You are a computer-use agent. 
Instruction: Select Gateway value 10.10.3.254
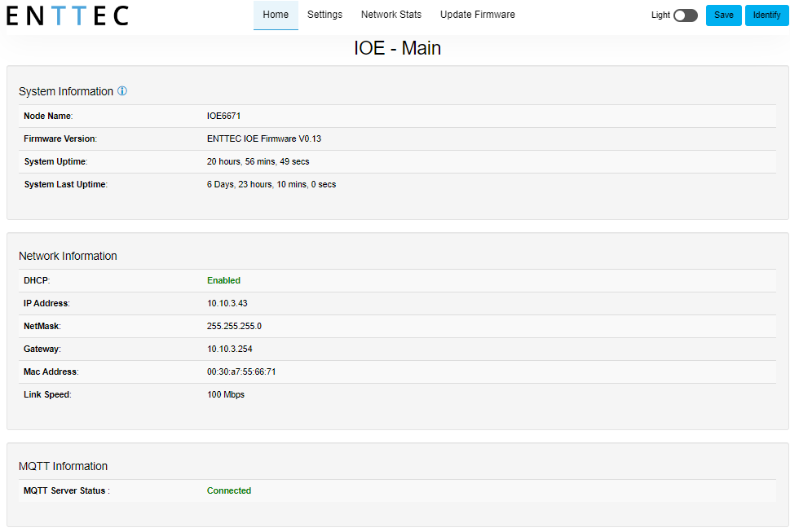[230, 350]
